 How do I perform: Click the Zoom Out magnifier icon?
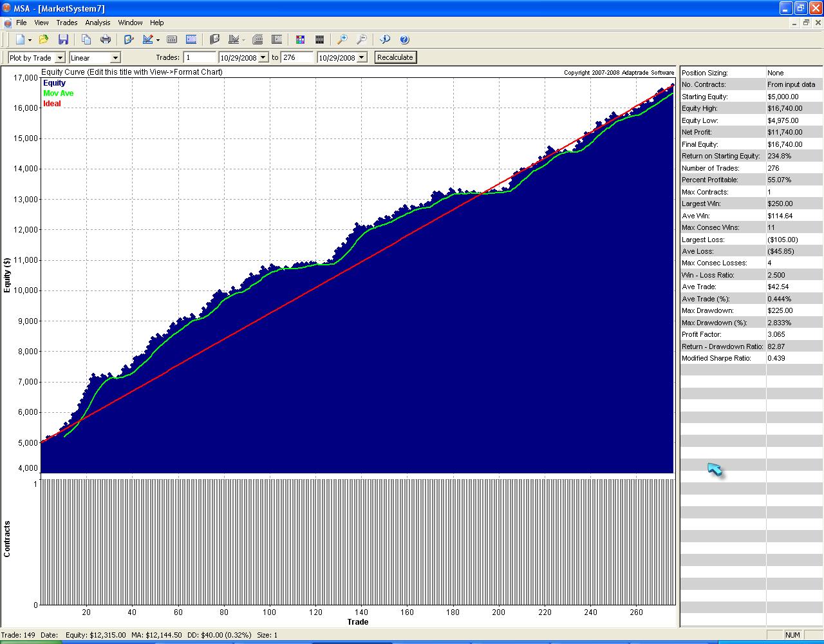point(362,39)
